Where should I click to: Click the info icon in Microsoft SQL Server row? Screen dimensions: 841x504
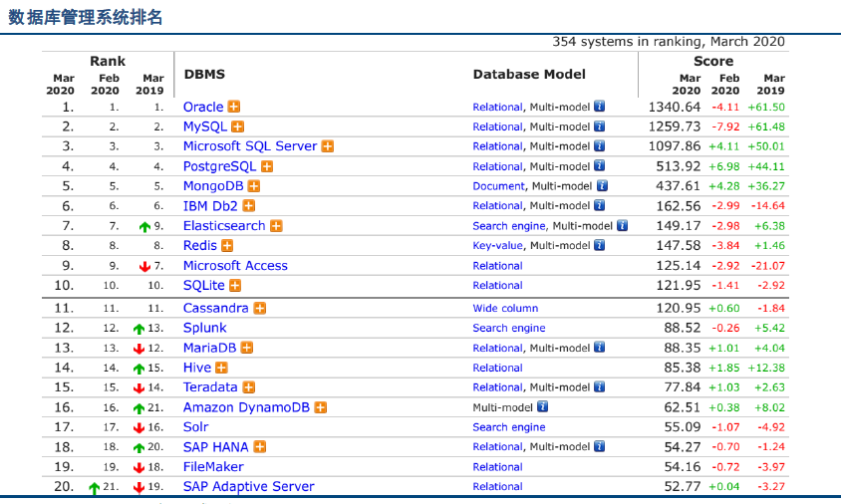click(600, 145)
